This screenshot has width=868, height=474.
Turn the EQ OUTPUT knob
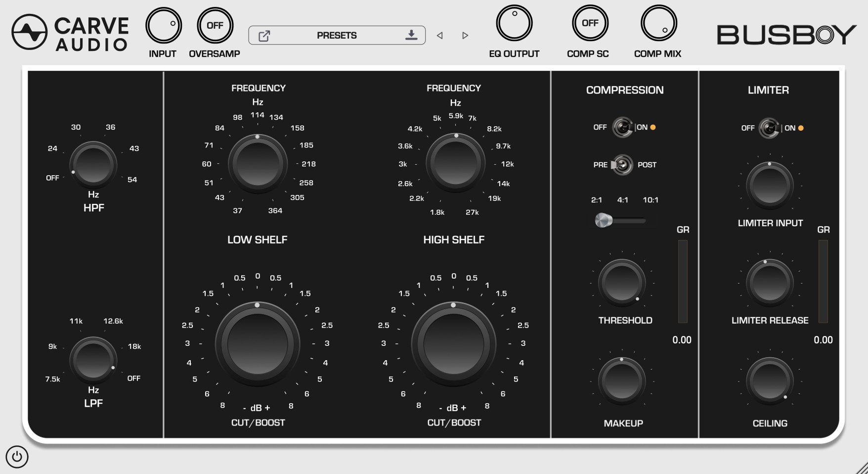coord(515,22)
